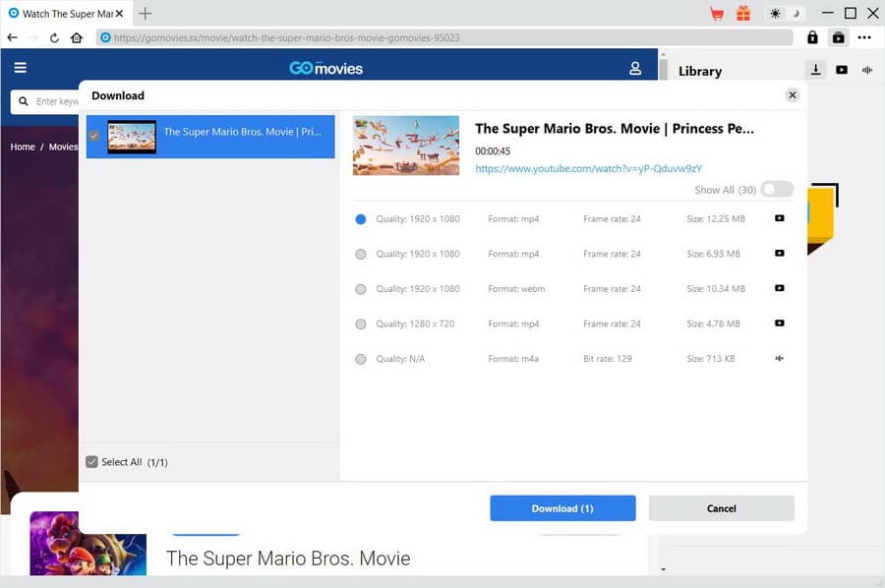
Task: Open the gift box icon
Action: (743, 14)
